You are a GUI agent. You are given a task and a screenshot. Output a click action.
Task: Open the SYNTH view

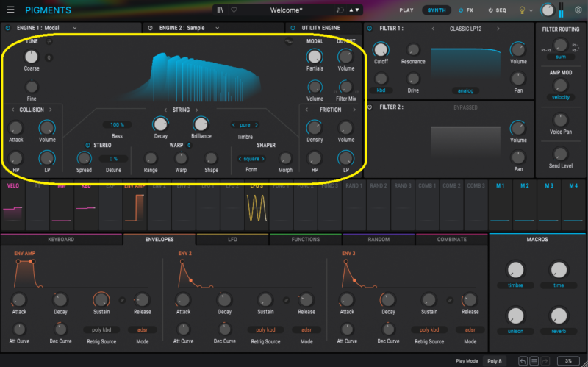437,10
